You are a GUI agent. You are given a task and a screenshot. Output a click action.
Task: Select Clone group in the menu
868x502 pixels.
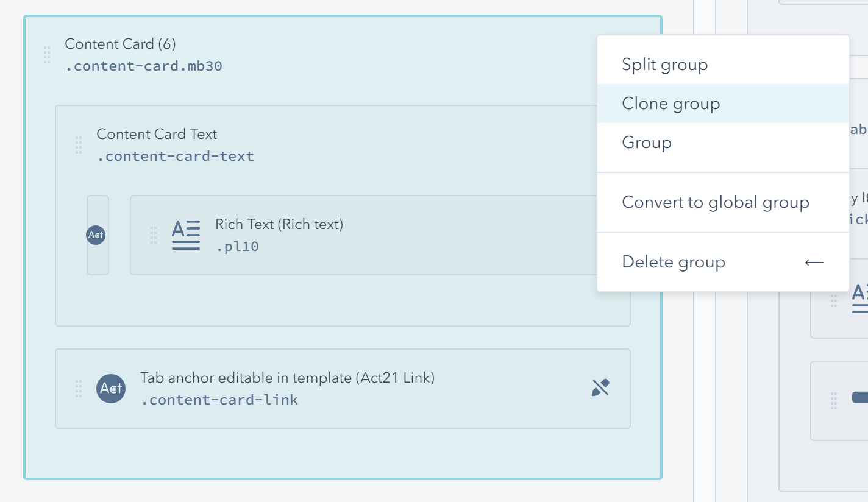tap(671, 104)
